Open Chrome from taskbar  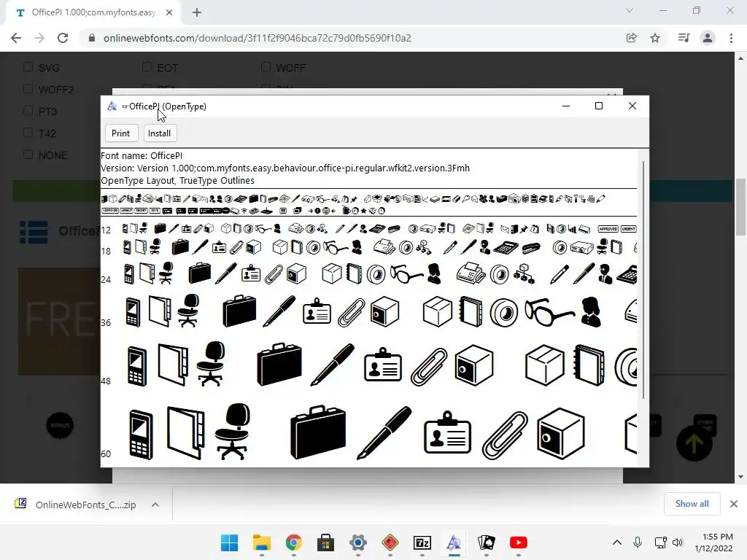click(x=293, y=542)
